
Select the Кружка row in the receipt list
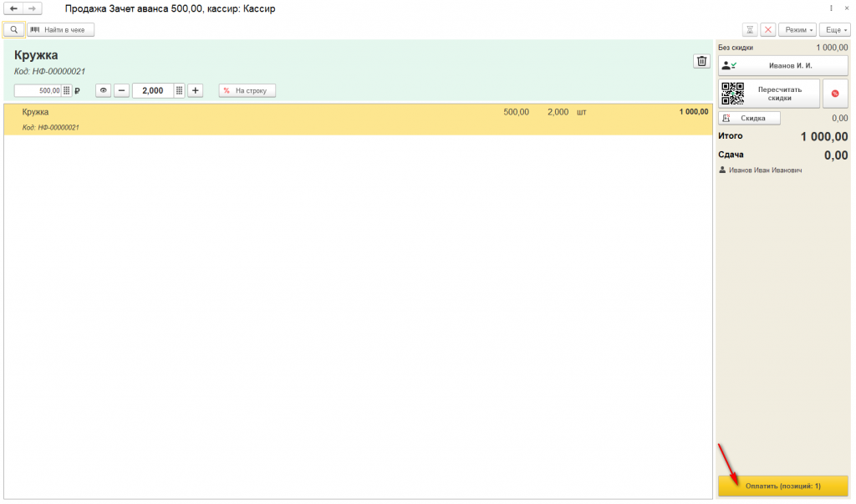point(358,120)
